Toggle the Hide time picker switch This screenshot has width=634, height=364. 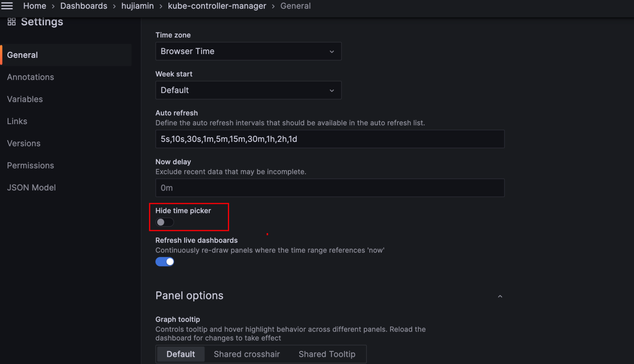(x=164, y=222)
